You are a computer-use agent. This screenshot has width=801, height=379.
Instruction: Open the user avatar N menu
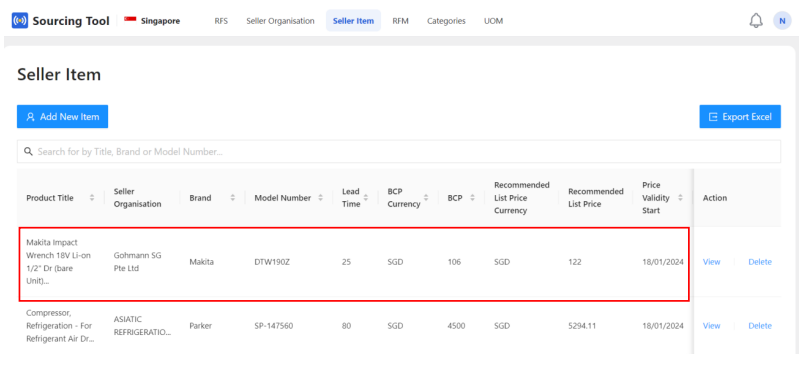coord(782,21)
